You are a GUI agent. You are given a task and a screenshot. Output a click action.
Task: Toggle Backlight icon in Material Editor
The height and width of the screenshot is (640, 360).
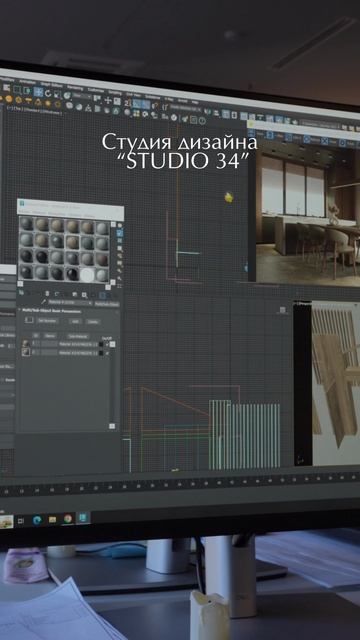pyautogui.click(x=120, y=233)
